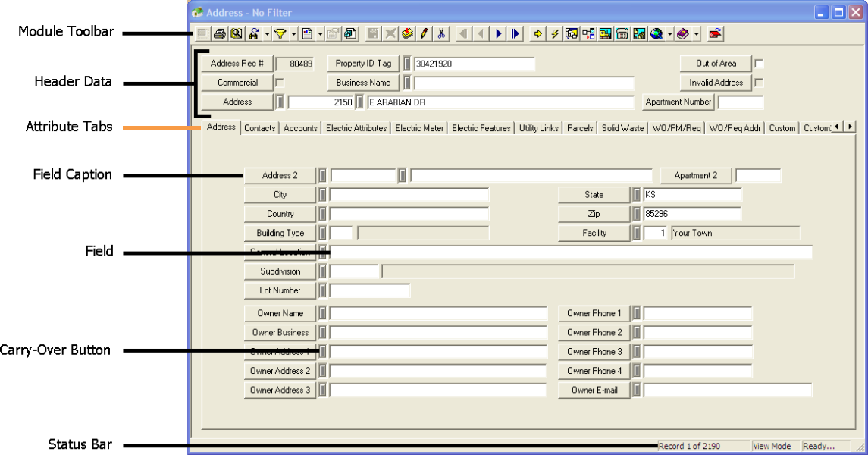The width and height of the screenshot is (868, 455).
Task: Click the grayed first record arrow
Action: point(463,34)
